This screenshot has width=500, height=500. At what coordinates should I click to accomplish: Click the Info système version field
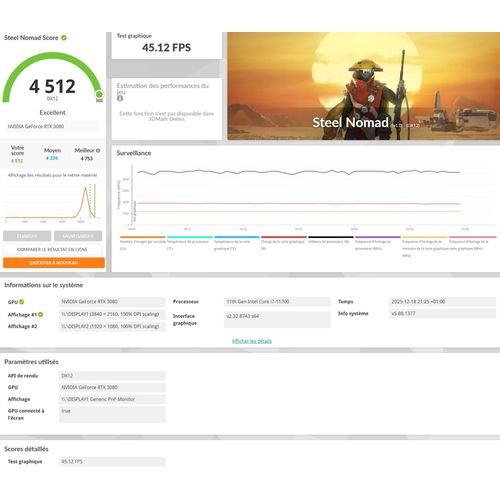click(x=442, y=313)
